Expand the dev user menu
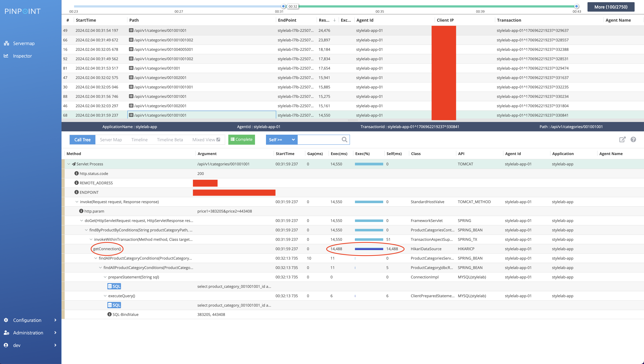 (x=55, y=345)
